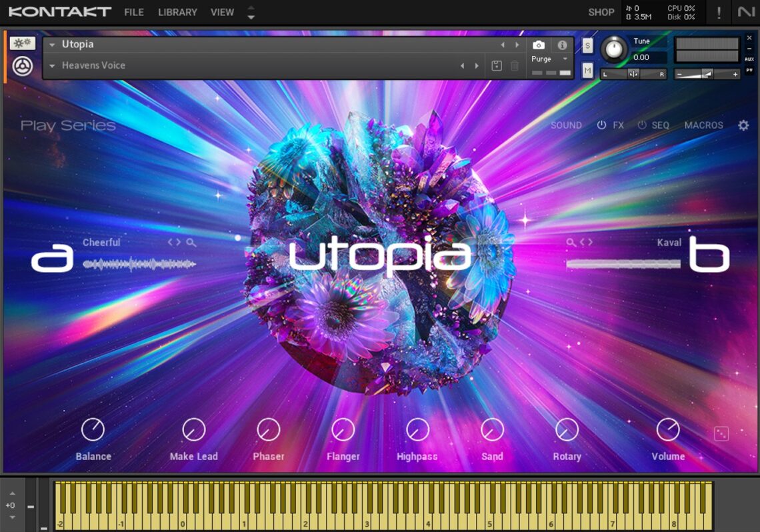Click the magnifier to browse Cheerful sounds
Image resolution: width=760 pixels, height=532 pixels.
coord(191,243)
